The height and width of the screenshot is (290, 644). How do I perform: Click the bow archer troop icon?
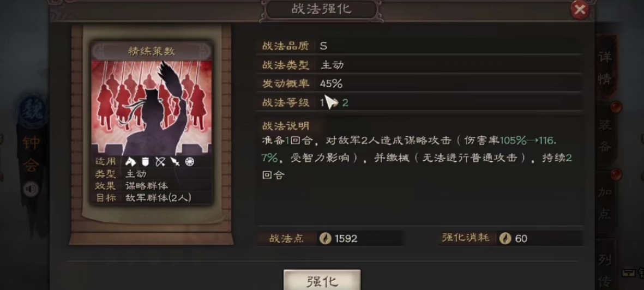pyautogui.click(x=160, y=162)
